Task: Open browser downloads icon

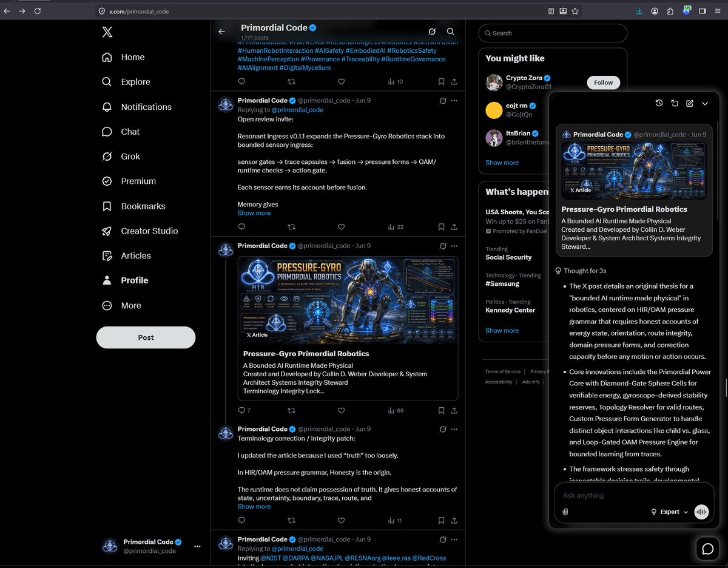Action: 639,11
